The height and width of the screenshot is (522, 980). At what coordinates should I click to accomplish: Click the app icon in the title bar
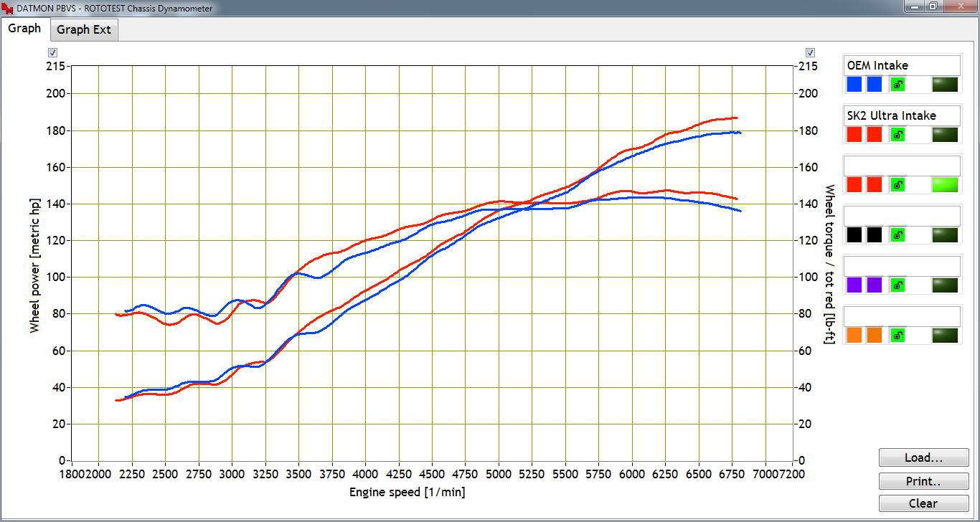[x=8, y=8]
